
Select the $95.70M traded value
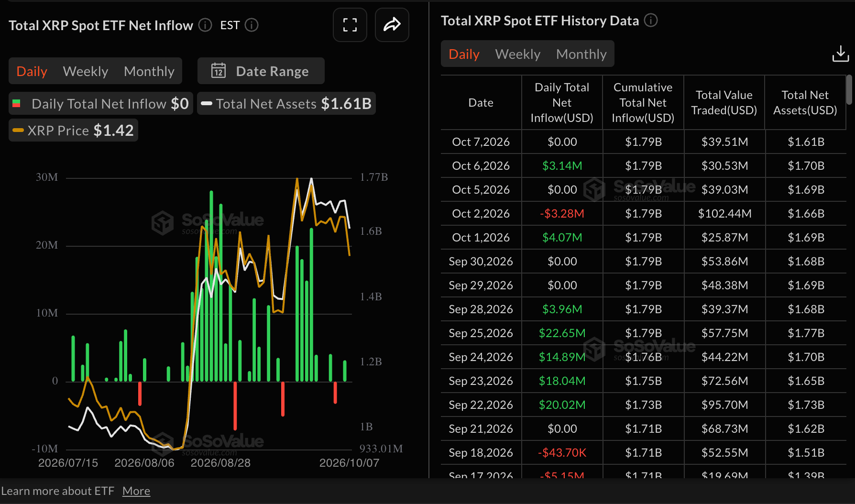click(725, 405)
